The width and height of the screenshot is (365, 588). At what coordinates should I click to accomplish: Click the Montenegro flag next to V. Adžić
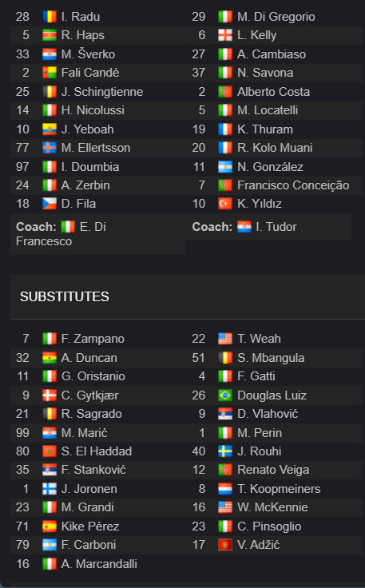pos(225,545)
